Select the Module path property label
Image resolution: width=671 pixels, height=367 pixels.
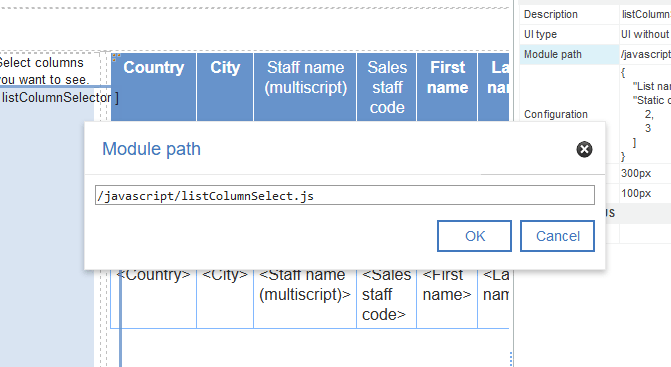tap(553, 54)
